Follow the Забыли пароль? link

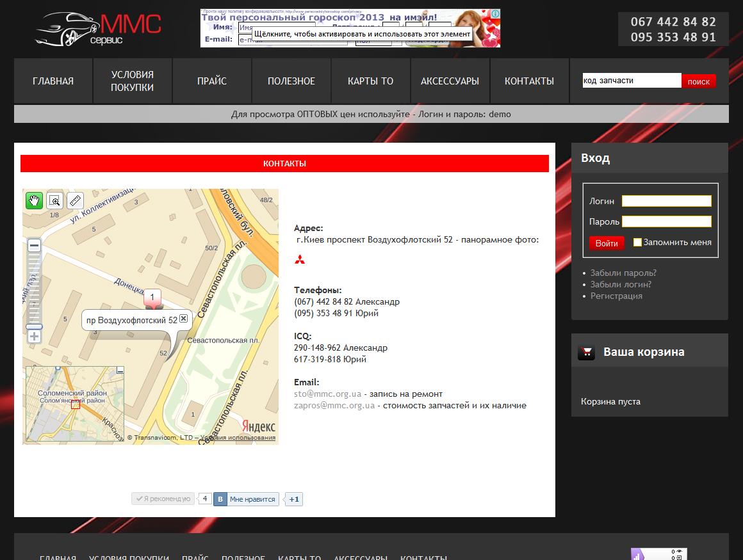coord(623,273)
